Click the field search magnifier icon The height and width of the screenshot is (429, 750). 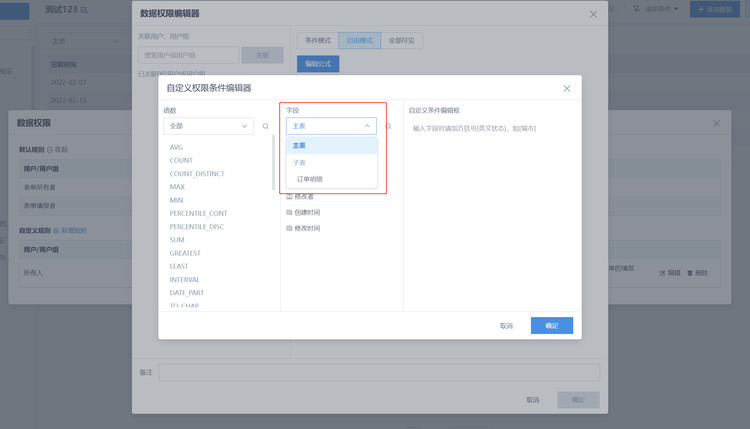388,127
